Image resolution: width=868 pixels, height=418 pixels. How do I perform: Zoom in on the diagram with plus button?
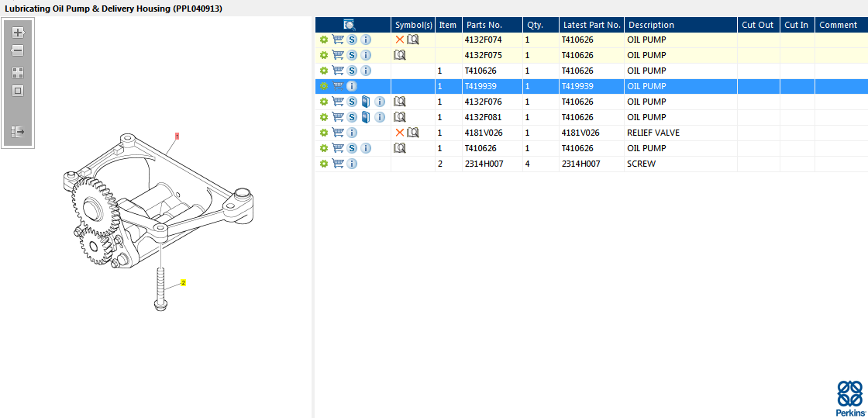18,33
